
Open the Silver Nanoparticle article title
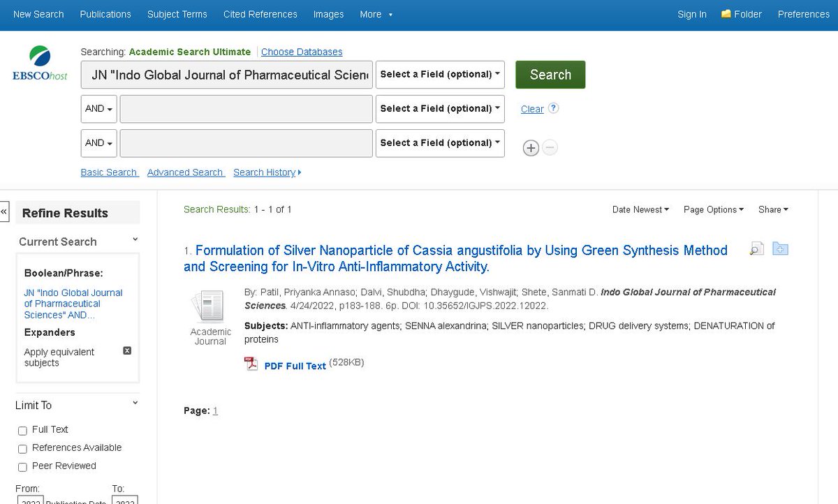[455, 258]
